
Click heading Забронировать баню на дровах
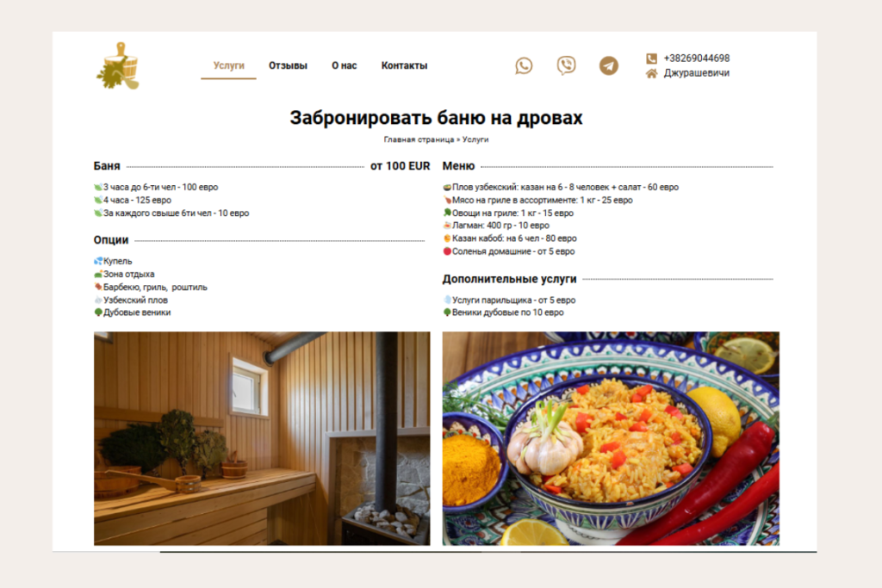tap(436, 117)
